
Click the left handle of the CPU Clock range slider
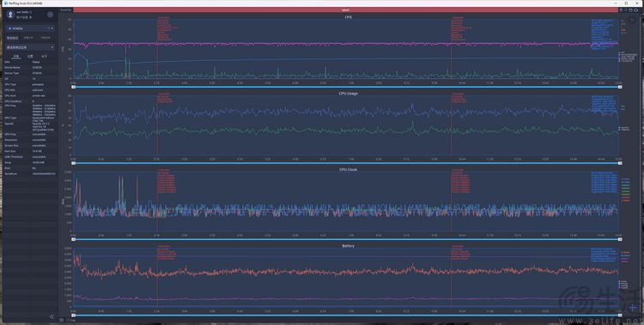tap(74, 239)
